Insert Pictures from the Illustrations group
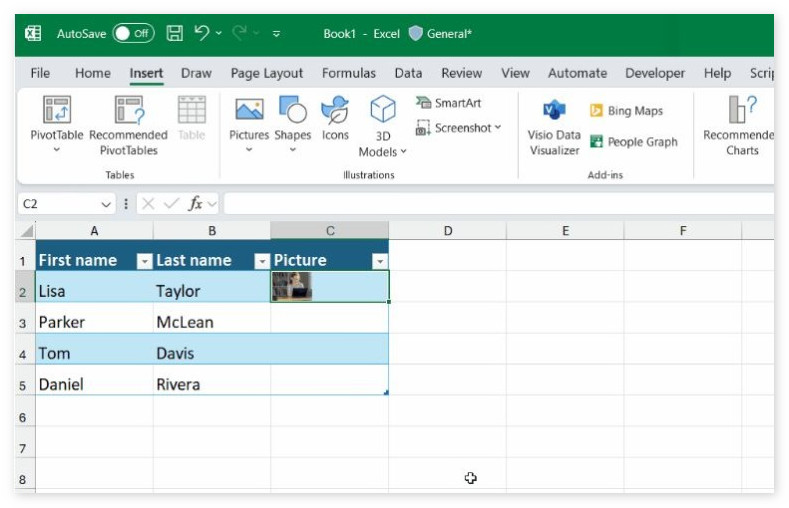Image resolution: width=789 pixels, height=508 pixels. coord(249,110)
